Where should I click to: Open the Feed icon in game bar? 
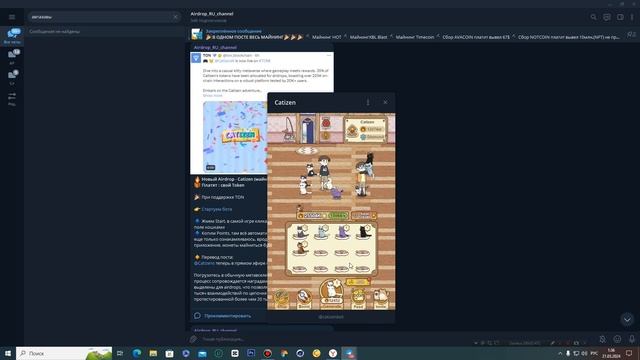pyautogui.click(x=358, y=299)
